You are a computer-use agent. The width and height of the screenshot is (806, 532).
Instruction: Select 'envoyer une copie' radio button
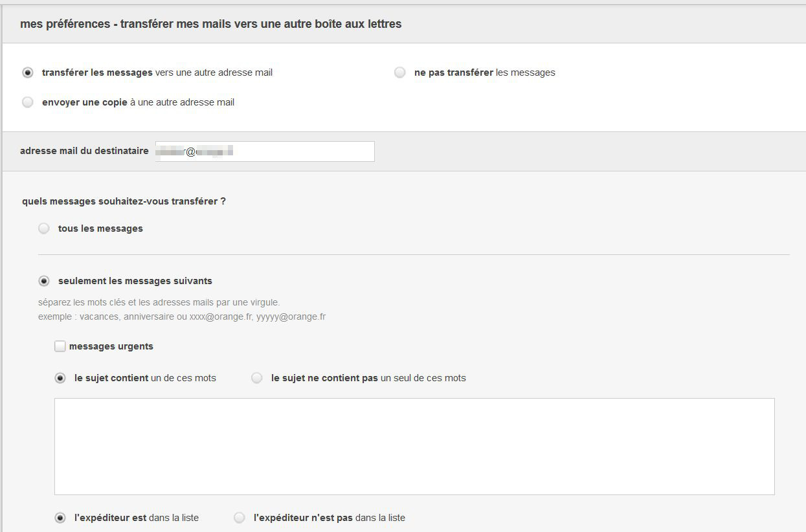(27, 102)
